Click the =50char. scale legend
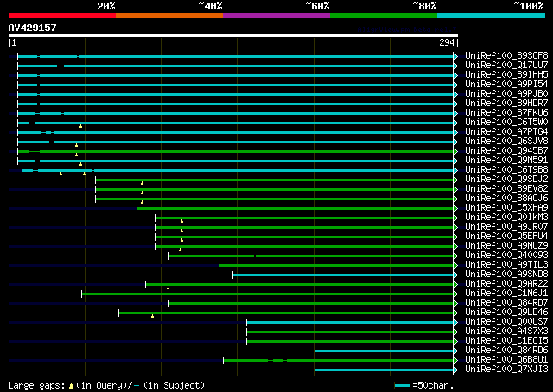 (424, 385)
